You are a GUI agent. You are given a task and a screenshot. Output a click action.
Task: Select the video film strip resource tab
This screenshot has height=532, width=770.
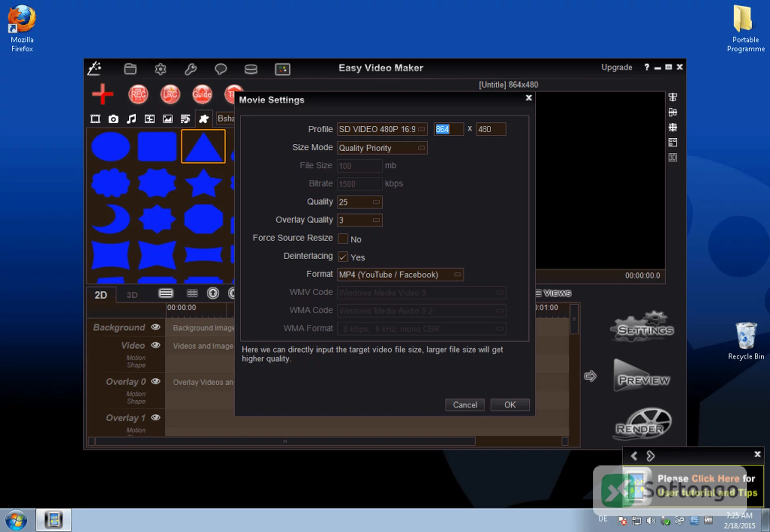[95, 119]
